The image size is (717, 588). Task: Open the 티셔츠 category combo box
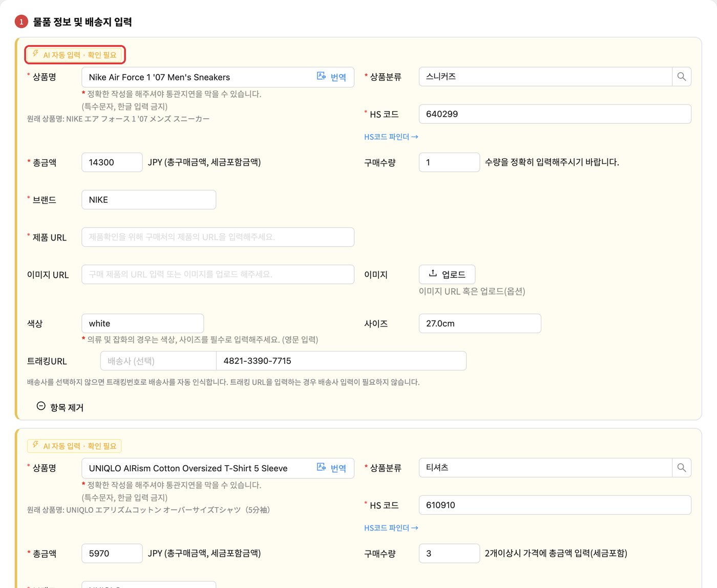[x=545, y=468]
